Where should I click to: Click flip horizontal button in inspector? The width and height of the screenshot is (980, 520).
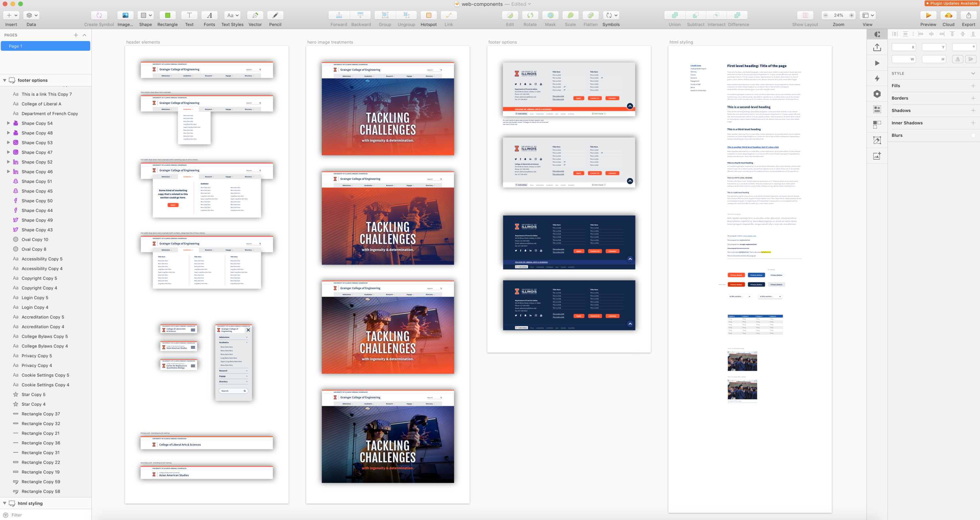[x=957, y=59]
